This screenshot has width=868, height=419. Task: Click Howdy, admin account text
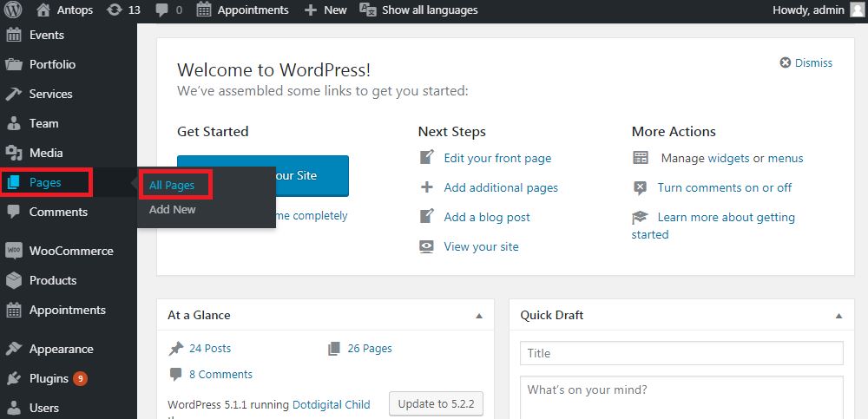coord(808,10)
